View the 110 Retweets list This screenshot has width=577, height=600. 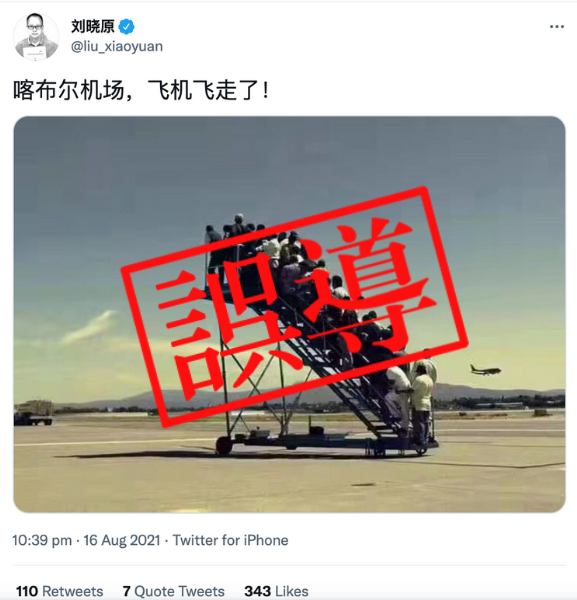(x=60, y=591)
